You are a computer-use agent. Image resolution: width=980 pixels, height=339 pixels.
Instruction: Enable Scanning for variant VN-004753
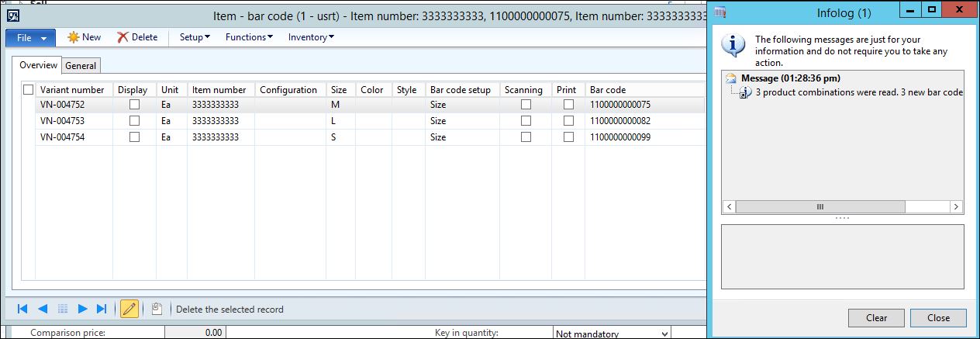(526, 120)
